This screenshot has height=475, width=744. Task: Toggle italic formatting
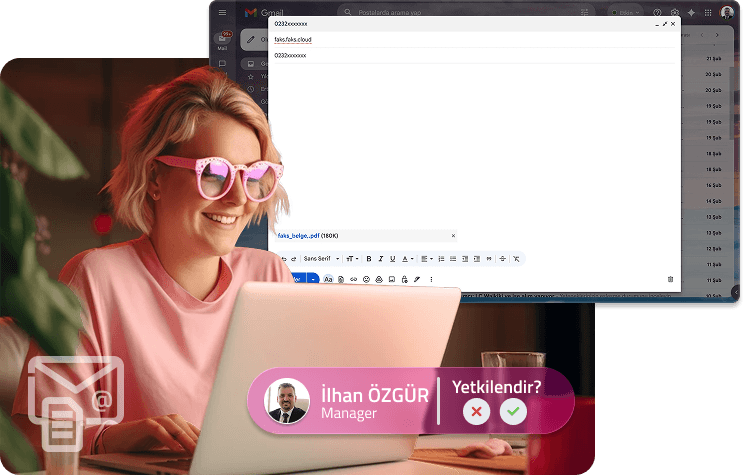[381, 259]
